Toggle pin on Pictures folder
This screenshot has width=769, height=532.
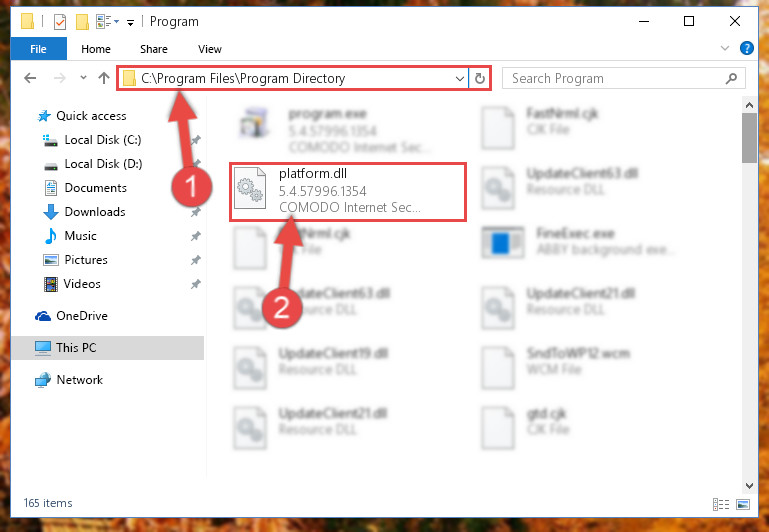[x=195, y=260]
